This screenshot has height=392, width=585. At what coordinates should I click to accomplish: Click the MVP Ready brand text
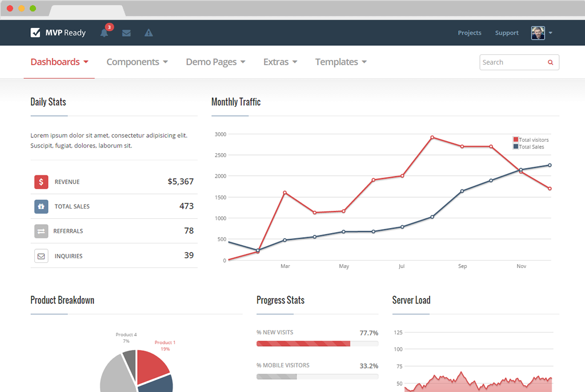[65, 33]
